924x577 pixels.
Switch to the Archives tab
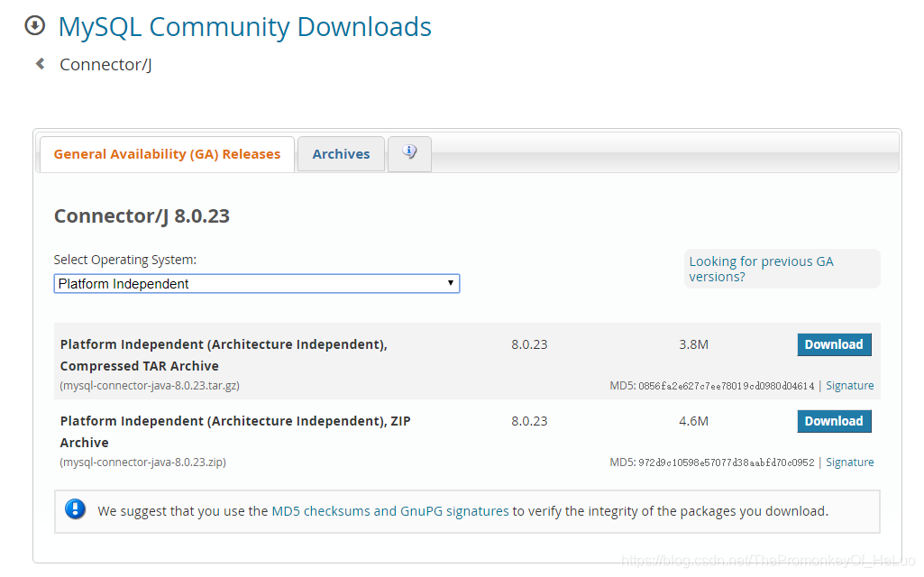pyautogui.click(x=341, y=154)
